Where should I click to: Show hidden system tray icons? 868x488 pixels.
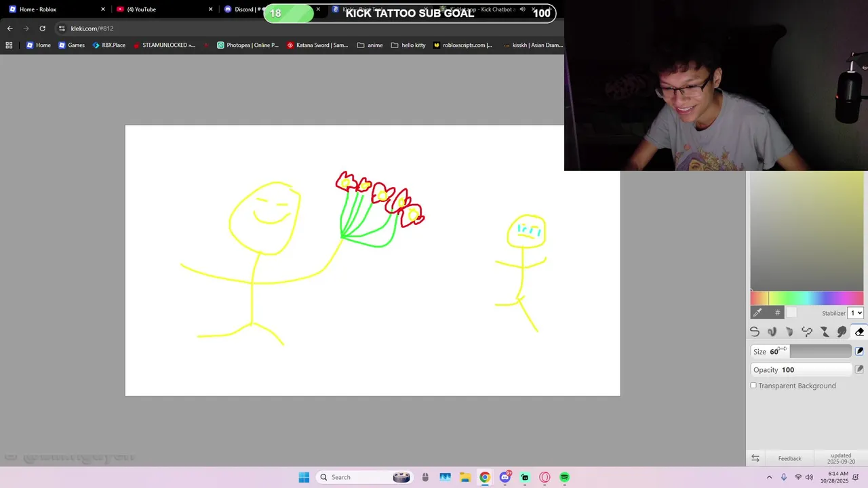769,477
